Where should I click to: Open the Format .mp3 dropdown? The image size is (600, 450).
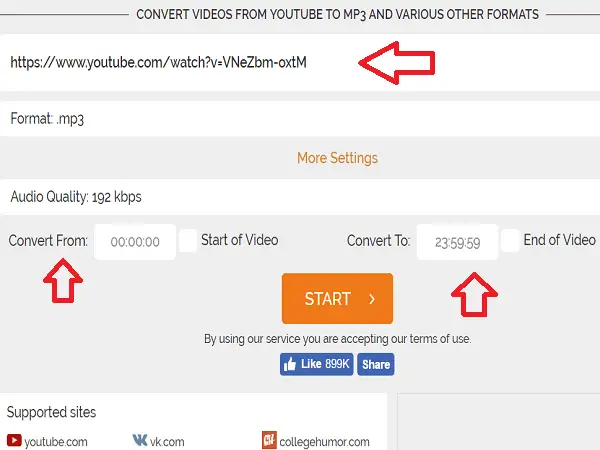pyautogui.click(x=300, y=119)
